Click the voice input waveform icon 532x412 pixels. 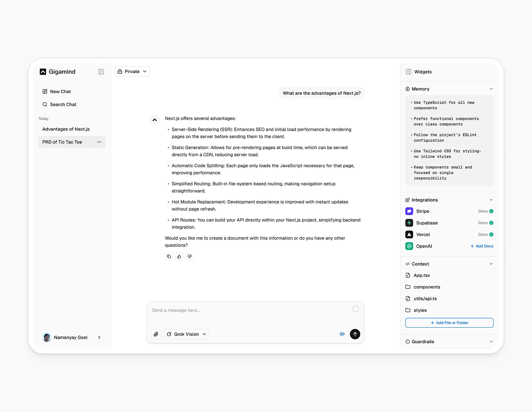click(x=342, y=334)
